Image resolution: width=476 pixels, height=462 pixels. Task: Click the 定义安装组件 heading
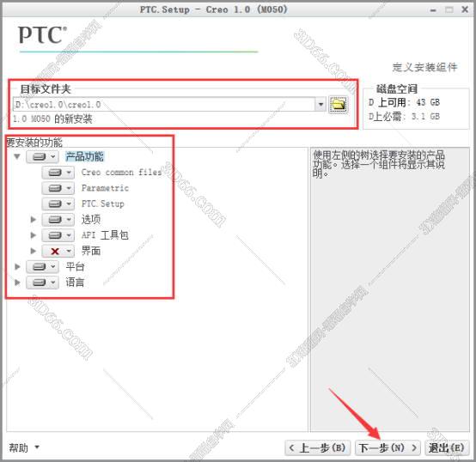[424, 67]
